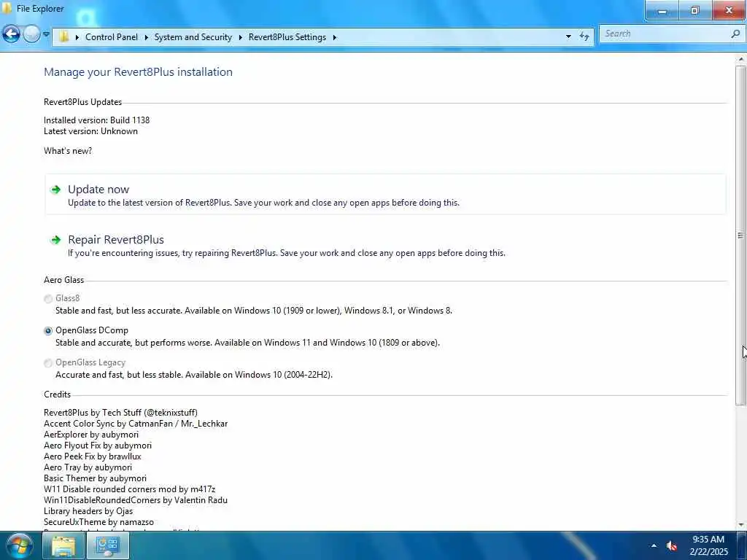The height and width of the screenshot is (560, 747).
Task: Expand the root arrow before Control Panel
Action: [77, 37]
